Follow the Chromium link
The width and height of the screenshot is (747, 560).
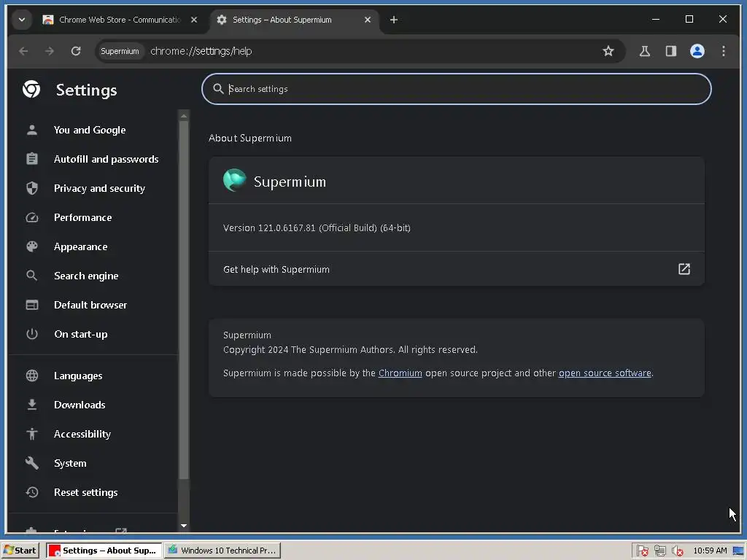400,373
